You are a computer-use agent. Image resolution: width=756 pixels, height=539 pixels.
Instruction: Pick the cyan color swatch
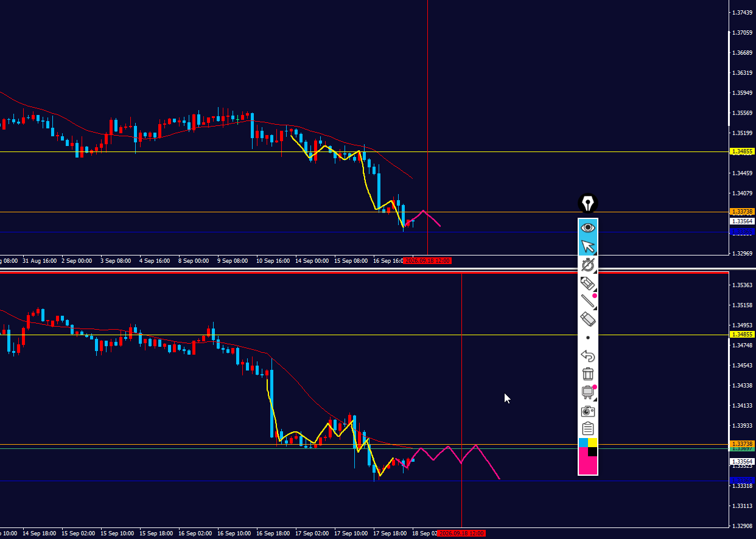click(x=583, y=442)
